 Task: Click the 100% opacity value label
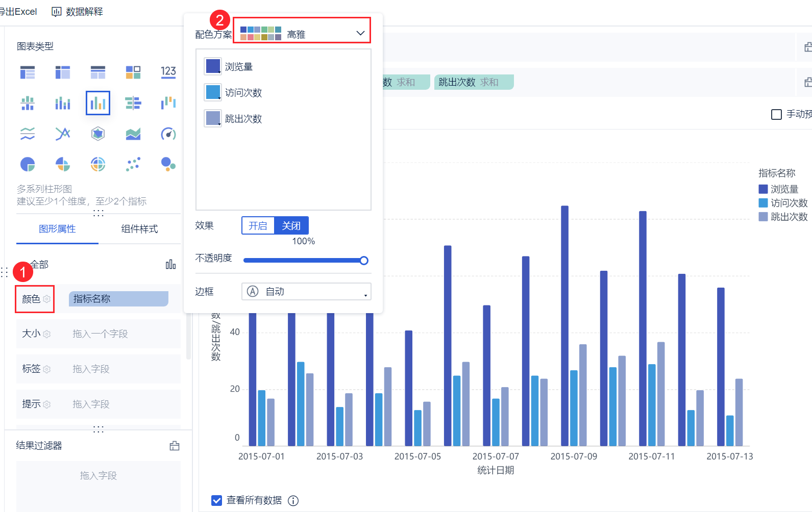coord(303,241)
